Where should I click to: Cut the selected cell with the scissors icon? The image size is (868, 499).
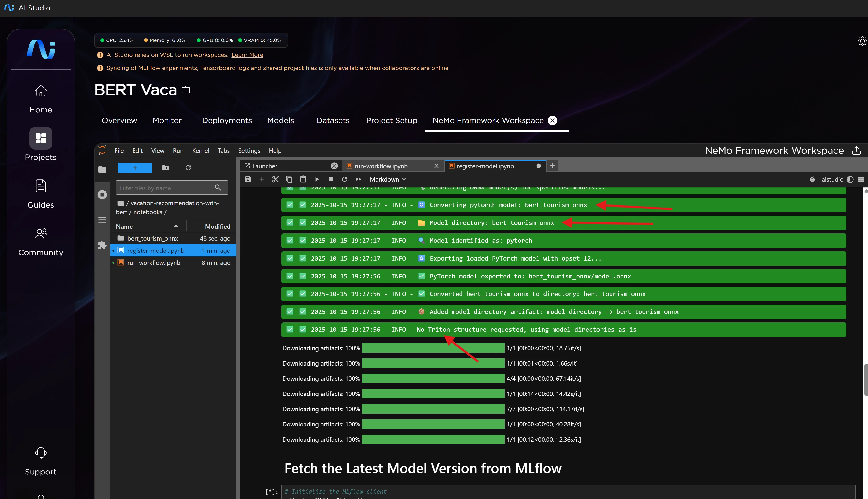275,179
